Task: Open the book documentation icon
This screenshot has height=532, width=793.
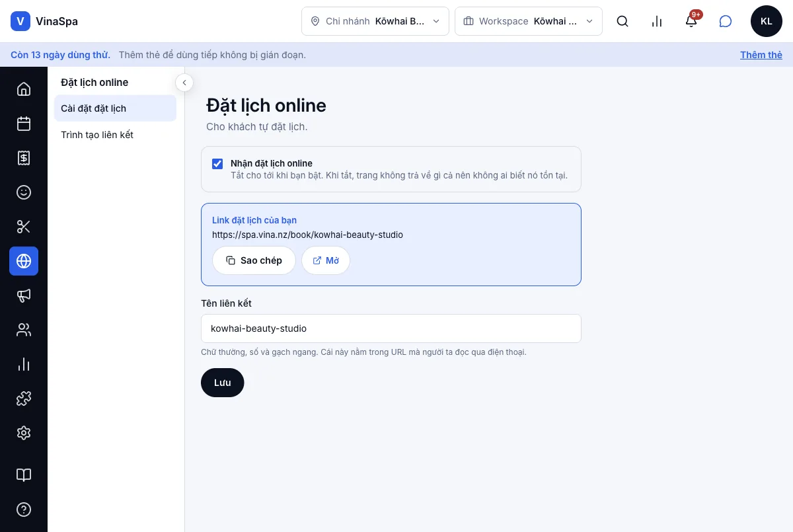Action: (24, 475)
